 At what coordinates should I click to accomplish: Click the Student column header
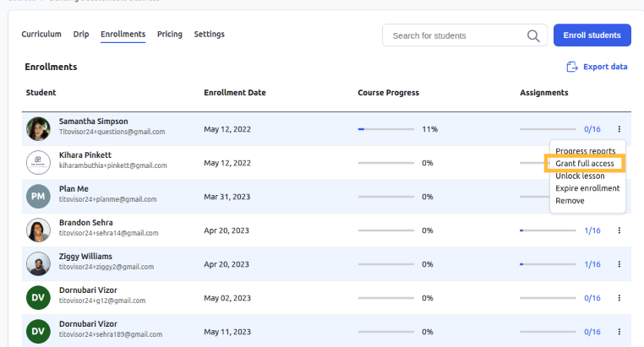pos(41,93)
